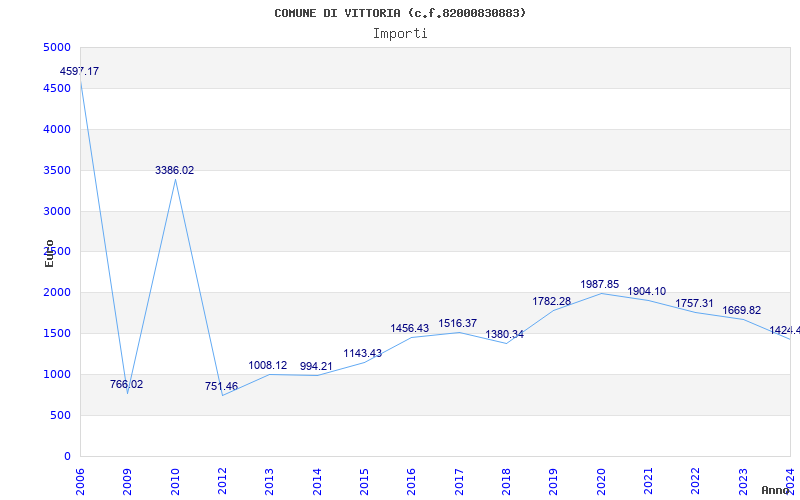Click x-axis year label 2014
This screenshot has width=800, height=500.
pos(317,481)
